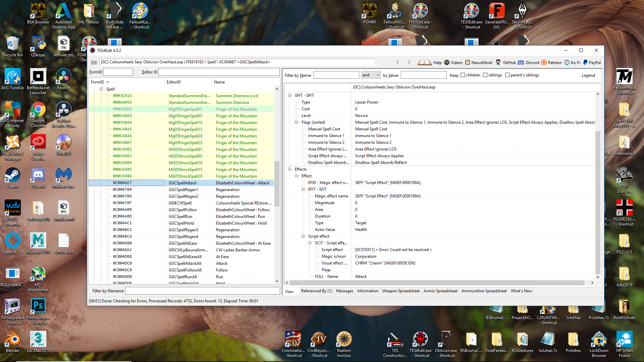Launch Steam from desktop
644x362 pixels.
click(13, 178)
